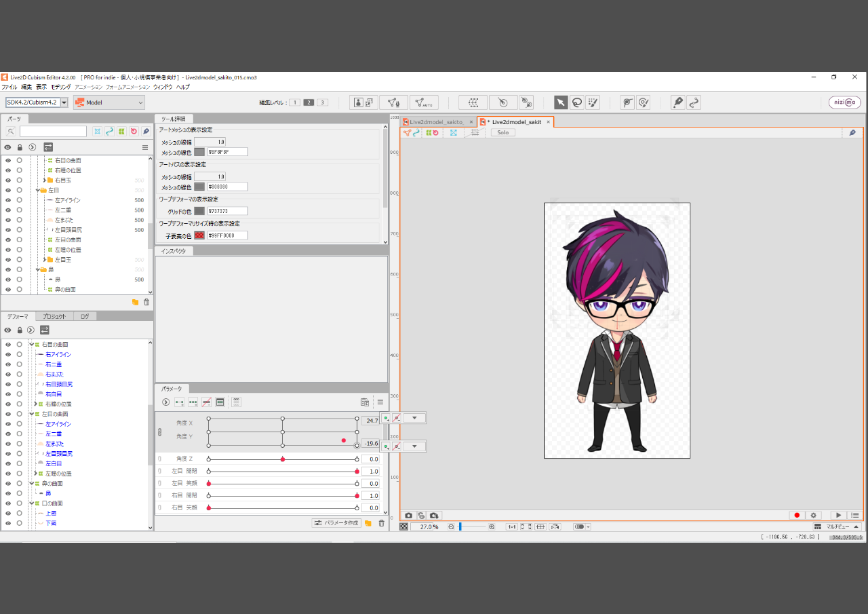Viewport: 868px width, 614px height.
Task: Lock all items in parts panel header
Action: 20,147
